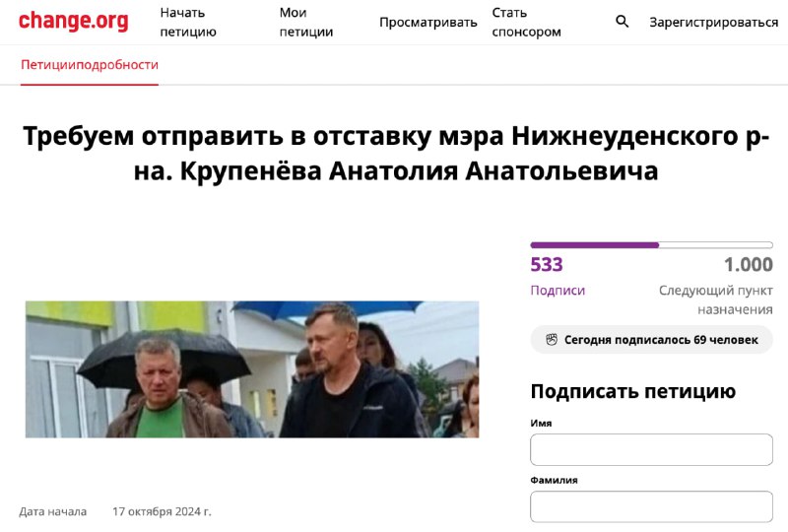Image resolution: width=788 pixels, height=532 pixels.
Task: Click the start date 17 октября 2024
Action: coord(162,511)
